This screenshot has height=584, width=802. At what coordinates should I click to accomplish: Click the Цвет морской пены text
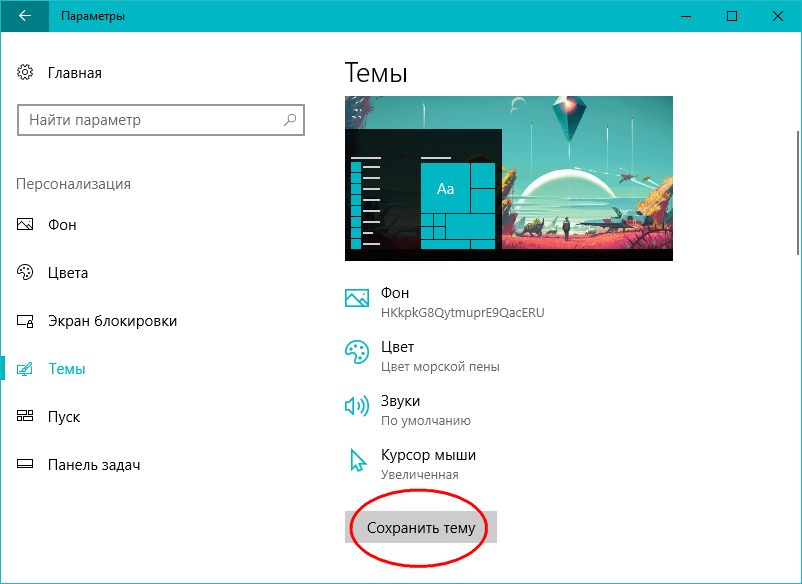click(440, 367)
